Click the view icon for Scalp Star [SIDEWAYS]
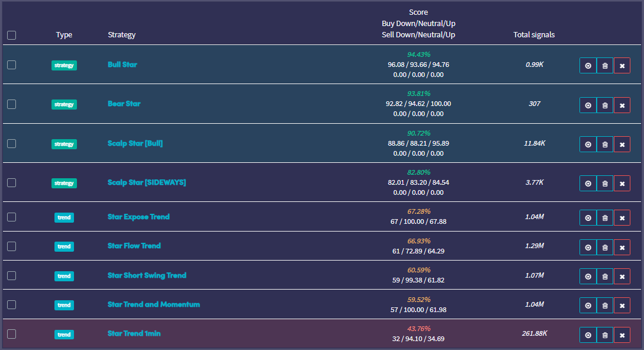This screenshot has height=350, width=644. [588, 183]
